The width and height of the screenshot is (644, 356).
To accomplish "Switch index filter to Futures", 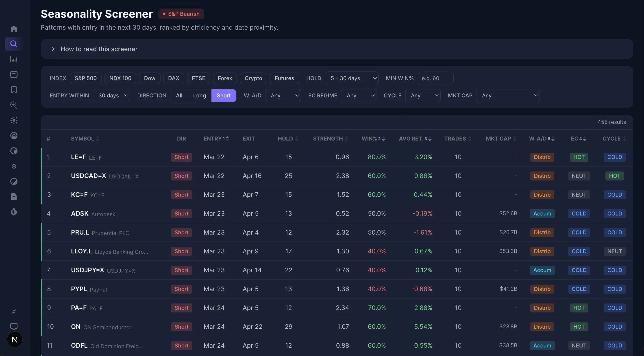I will coord(284,78).
